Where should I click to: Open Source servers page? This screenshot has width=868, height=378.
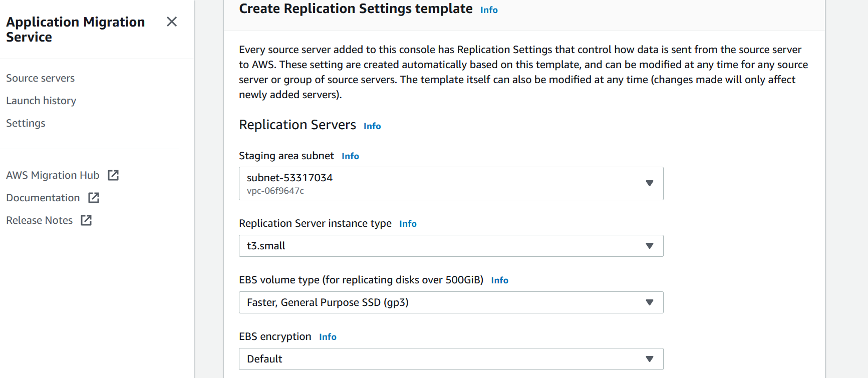coord(40,78)
